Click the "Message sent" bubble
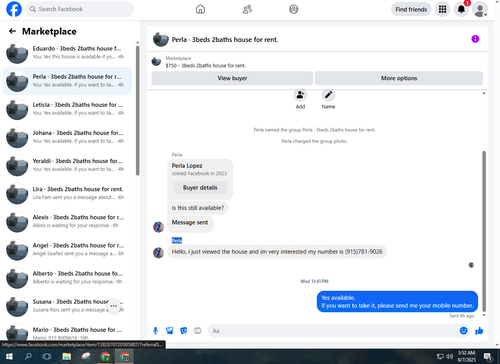Screen dimensions: 500x364 point(190,223)
